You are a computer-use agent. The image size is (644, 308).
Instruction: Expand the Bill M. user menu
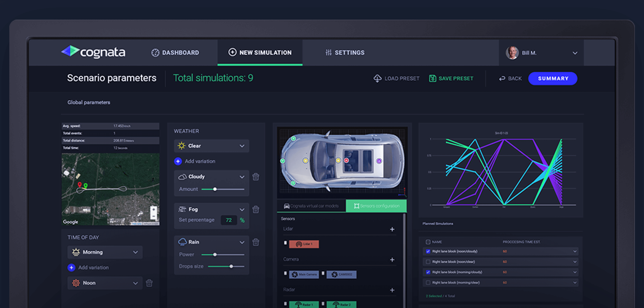click(575, 53)
